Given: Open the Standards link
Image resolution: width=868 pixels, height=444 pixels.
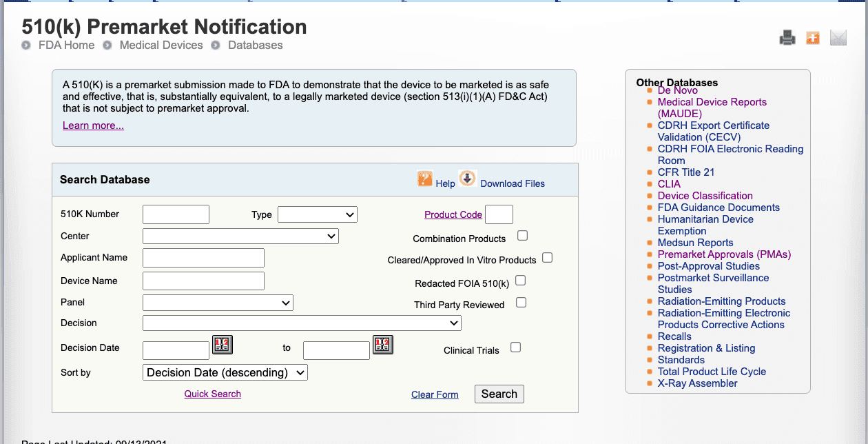Looking at the screenshot, I should pyautogui.click(x=681, y=360).
